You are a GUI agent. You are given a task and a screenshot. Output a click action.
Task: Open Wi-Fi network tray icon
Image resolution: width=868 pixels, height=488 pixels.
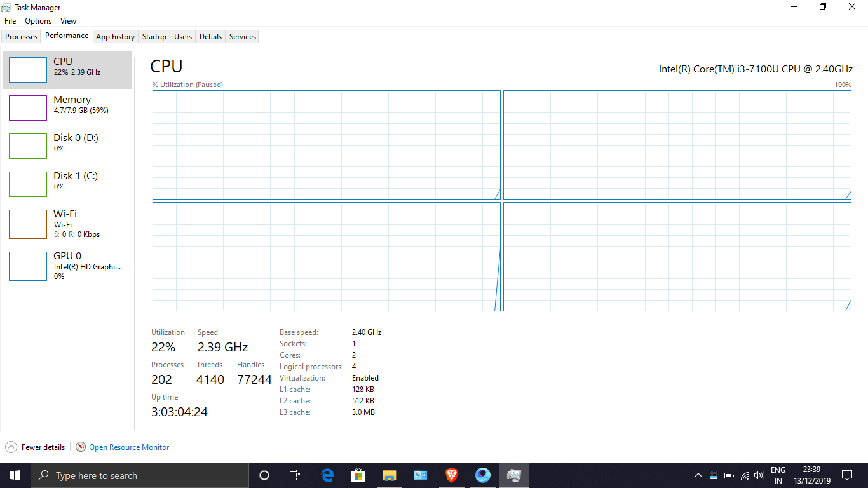[744, 475]
